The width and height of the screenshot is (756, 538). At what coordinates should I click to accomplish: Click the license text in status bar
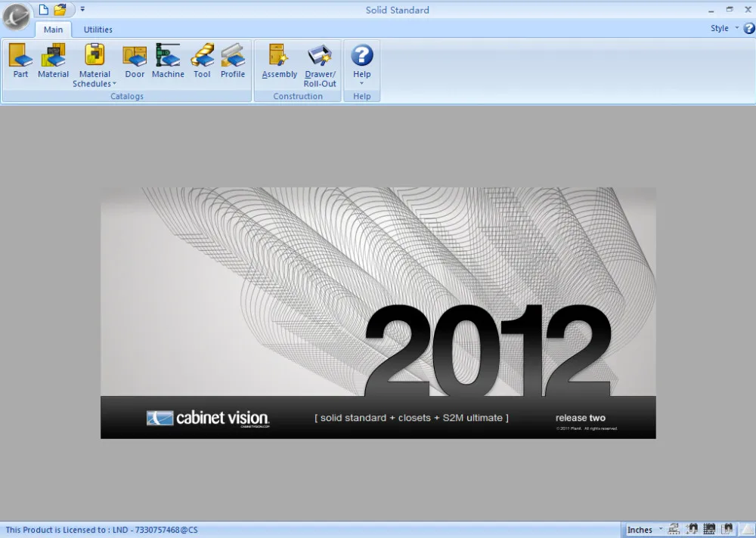coord(102,530)
